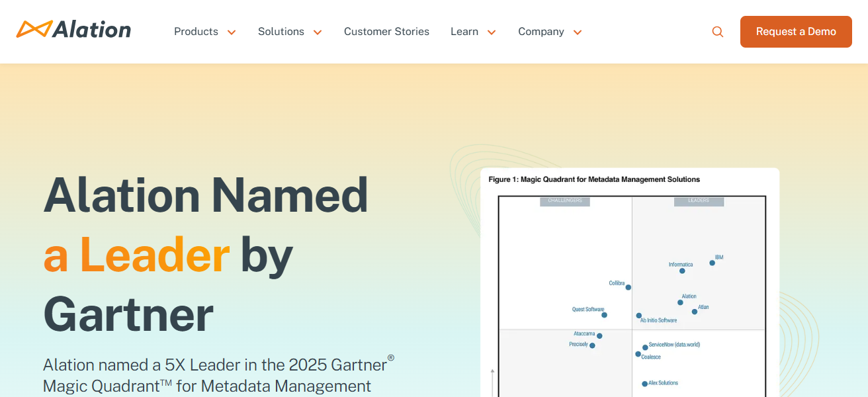The width and height of the screenshot is (868, 397).
Task: Select the IBM data point dot
Action: [712, 263]
